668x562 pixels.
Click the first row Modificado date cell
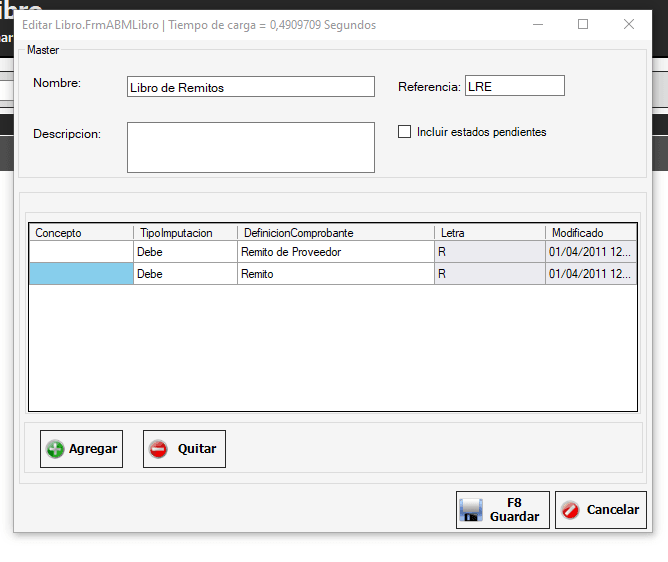[x=590, y=253]
